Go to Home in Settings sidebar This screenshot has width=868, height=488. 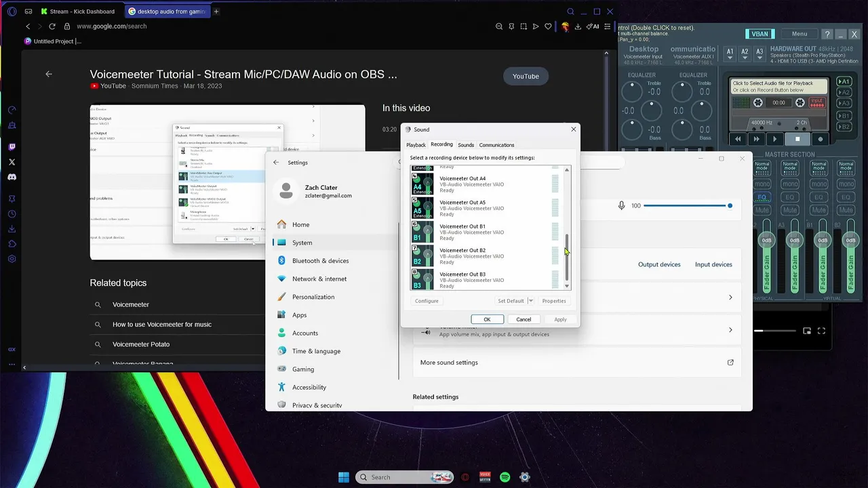click(336, 224)
